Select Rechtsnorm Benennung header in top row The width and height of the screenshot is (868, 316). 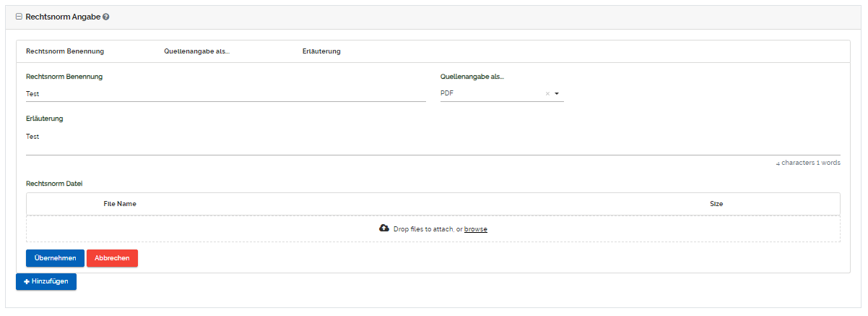point(65,51)
